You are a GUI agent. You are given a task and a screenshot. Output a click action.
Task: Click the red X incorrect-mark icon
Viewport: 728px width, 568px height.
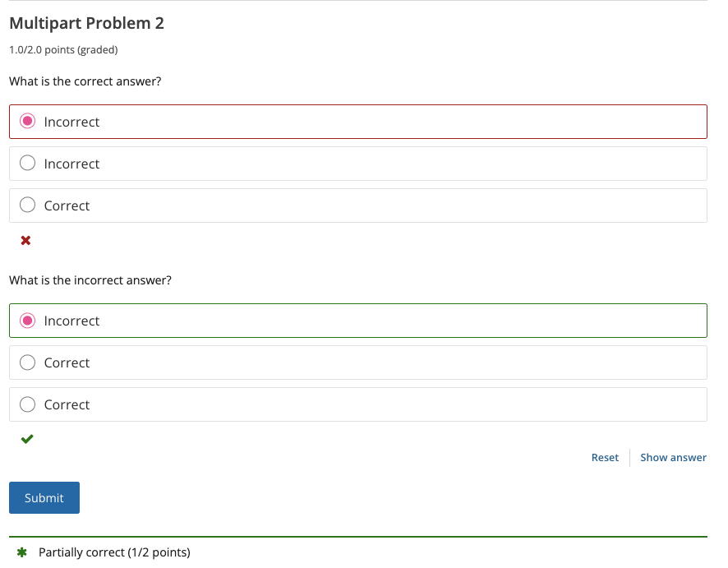coord(26,241)
